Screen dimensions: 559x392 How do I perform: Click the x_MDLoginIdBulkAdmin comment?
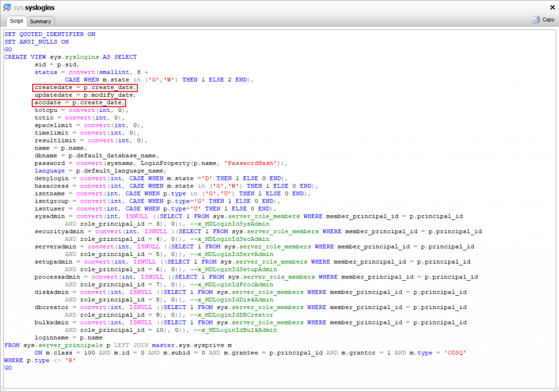pyautogui.click(x=236, y=330)
